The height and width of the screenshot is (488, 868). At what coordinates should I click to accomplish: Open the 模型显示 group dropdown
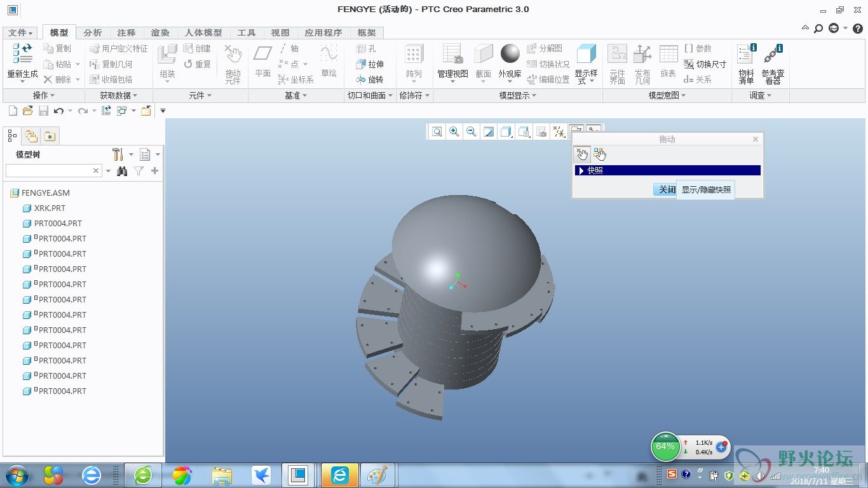click(518, 95)
